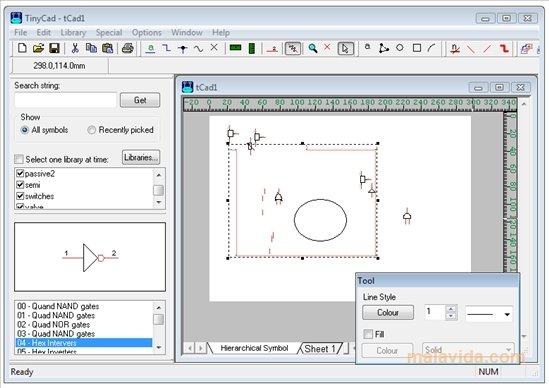
Task: Click the Get search button
Action: 140,100
